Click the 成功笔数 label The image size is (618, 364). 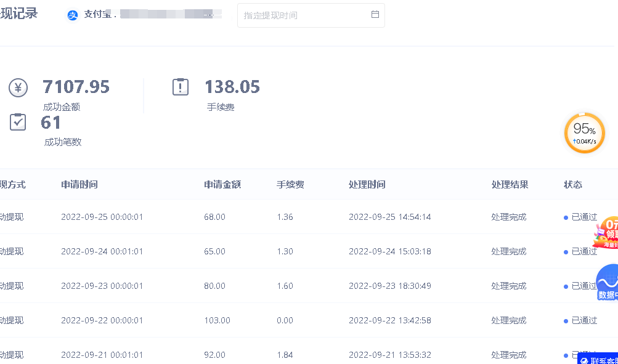(x=63, y=142)
